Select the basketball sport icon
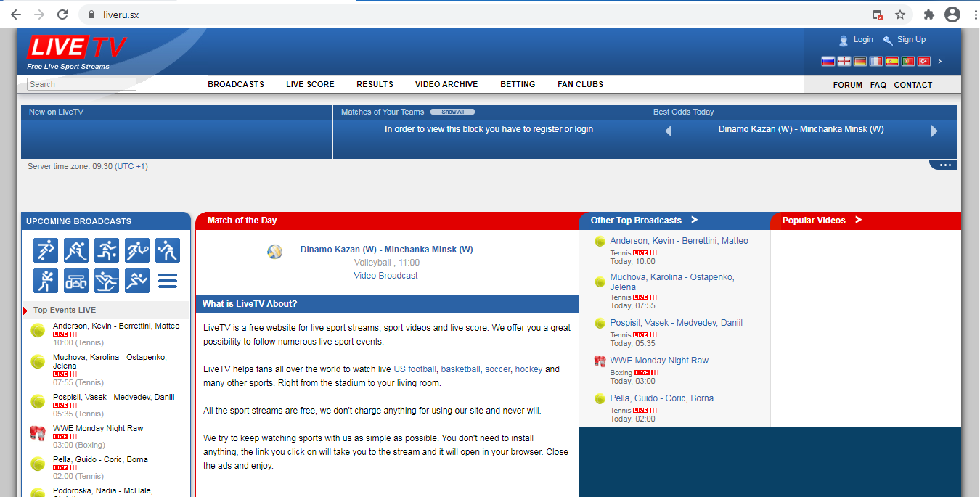Screen dimensions: 980x497 click(107, 250)
